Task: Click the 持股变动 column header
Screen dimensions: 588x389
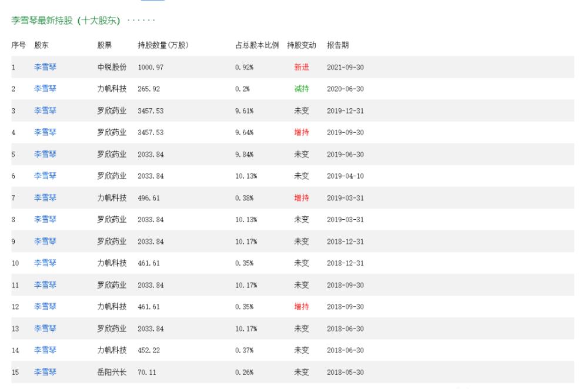Action: coord(302,45)
